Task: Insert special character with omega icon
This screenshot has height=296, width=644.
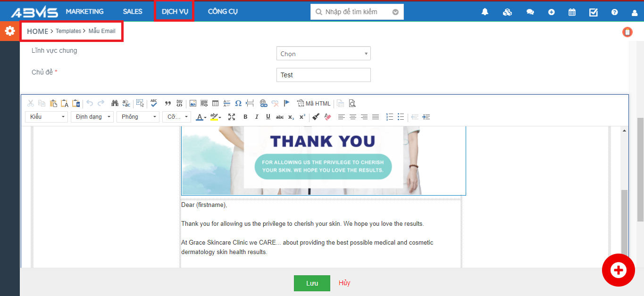Action: 238,103
